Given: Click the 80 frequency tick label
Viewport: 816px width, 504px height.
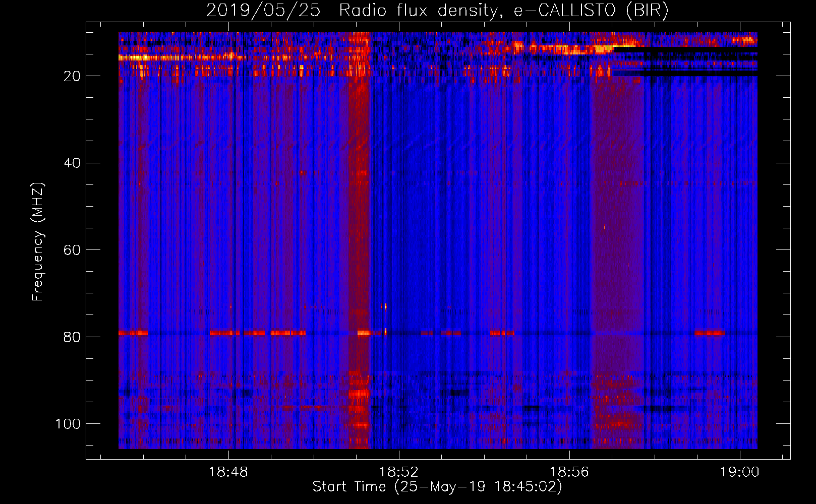Looking at the screenshot, I should pyautogui.click(x=72, y=337).
